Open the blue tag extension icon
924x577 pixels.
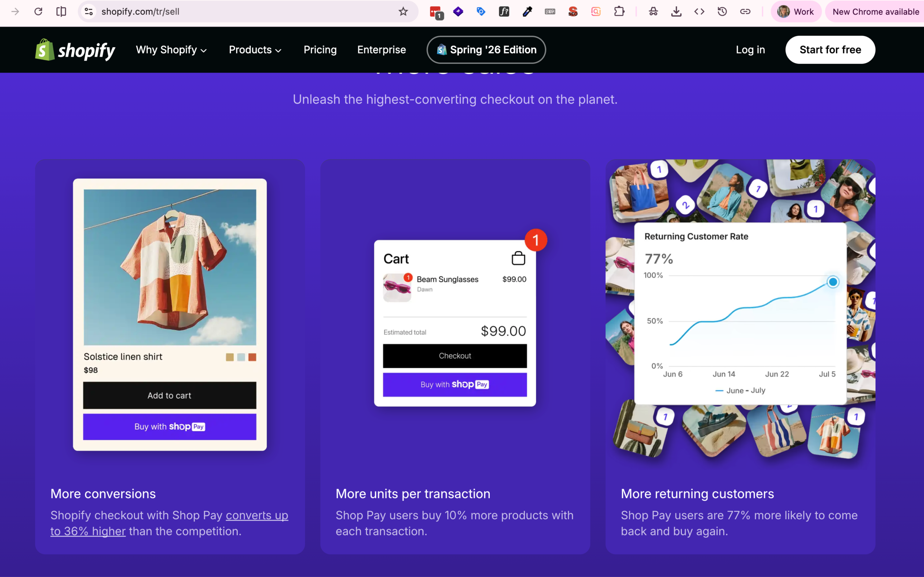click(x=481, y=12)
